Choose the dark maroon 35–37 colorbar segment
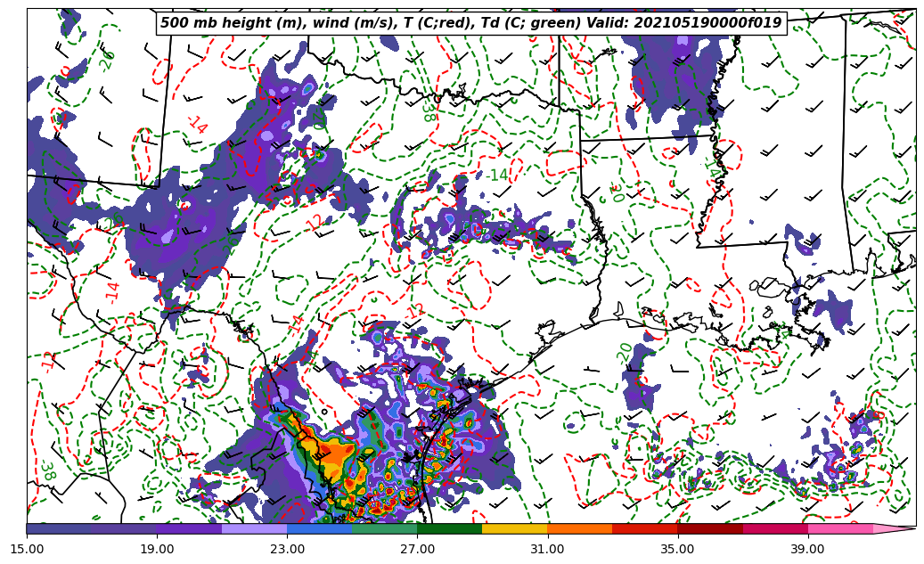924x564 pixels. tap(710, 528)
